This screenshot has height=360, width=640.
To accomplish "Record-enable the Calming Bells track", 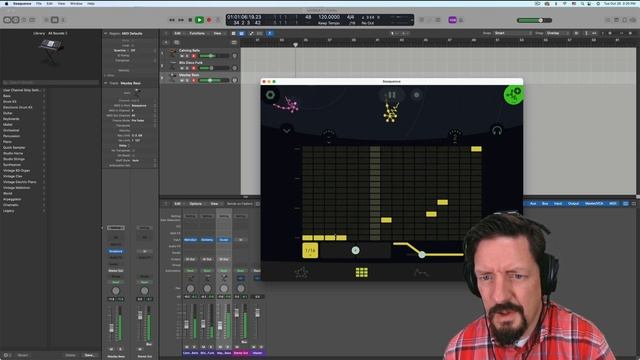I will [193, 56].
